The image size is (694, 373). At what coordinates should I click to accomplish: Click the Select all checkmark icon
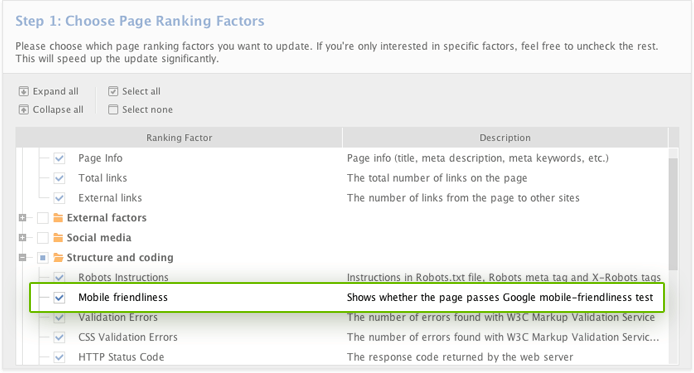pos(113,92)
